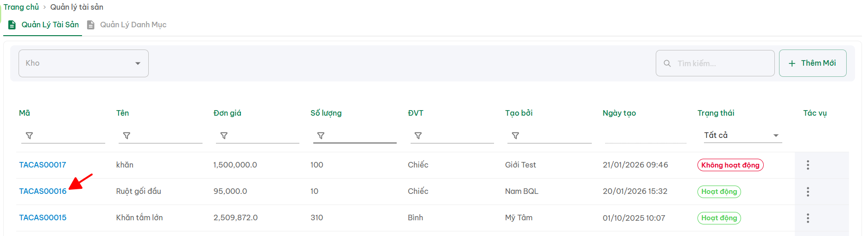Go to Trang chủ breadcrumb
The height and width of the screenshot is (236, 868).
click(x=21, y=7)
